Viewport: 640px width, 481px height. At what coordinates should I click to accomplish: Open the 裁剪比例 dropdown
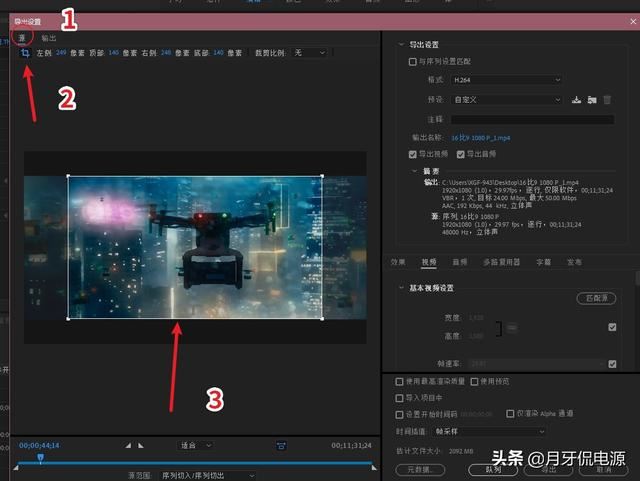(x=310, y=53)
